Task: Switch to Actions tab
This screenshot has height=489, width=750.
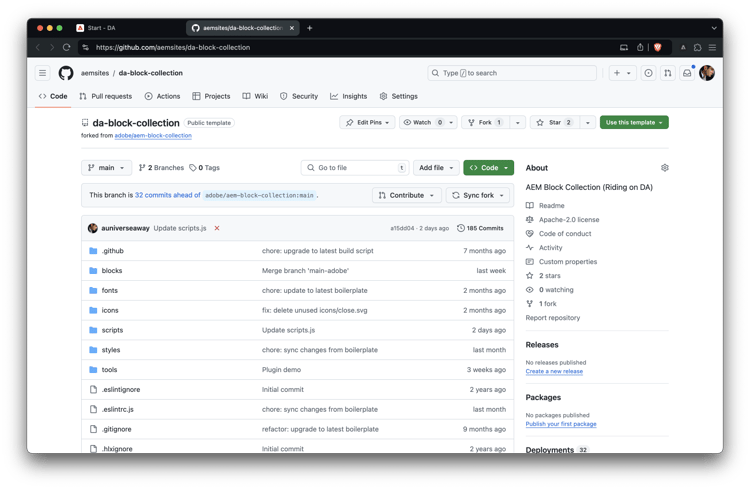Action: [x=163, y=96]
